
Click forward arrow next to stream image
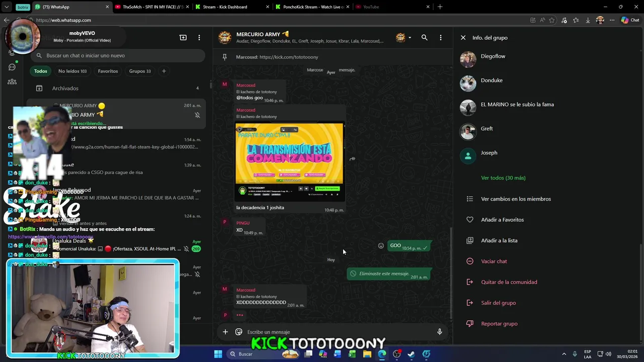(x=352, y=159)
